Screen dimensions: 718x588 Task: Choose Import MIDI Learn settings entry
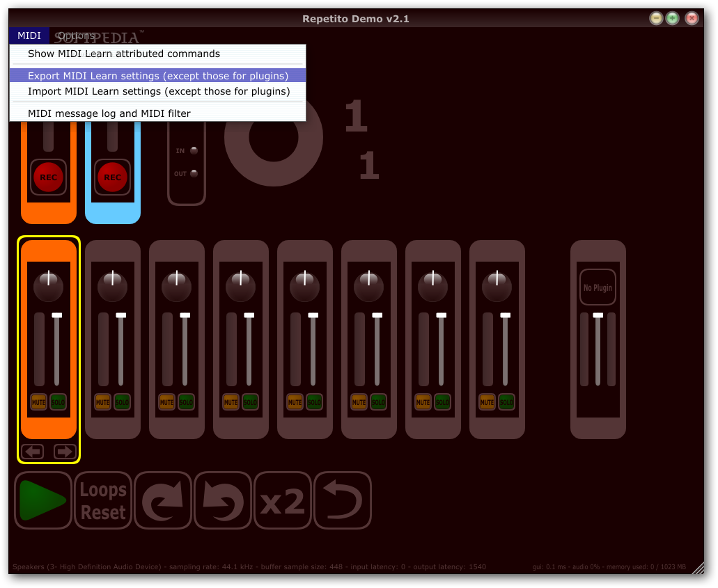157,92
